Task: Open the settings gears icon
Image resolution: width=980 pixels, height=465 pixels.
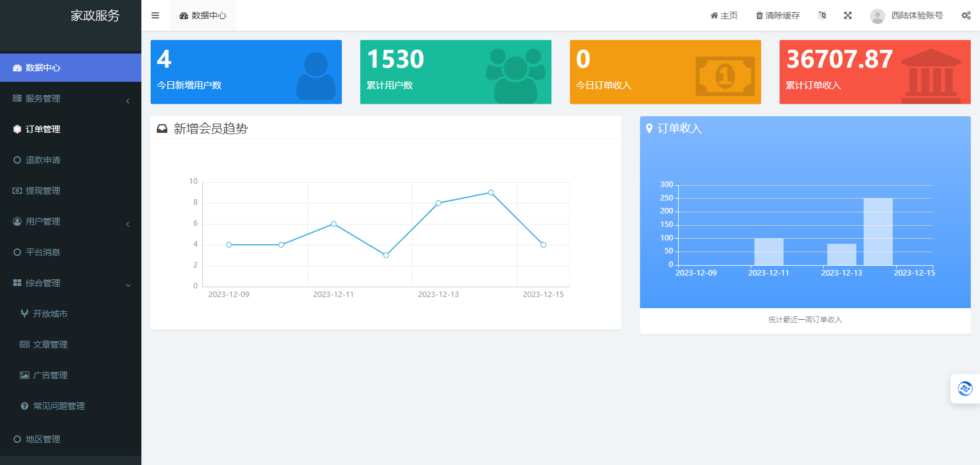Action: [966, 15]
